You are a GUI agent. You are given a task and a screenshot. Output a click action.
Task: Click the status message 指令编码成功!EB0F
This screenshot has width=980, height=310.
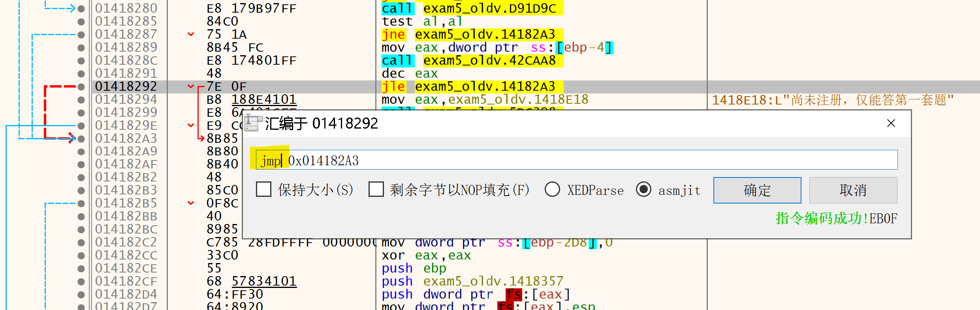[x=837, y=218]
